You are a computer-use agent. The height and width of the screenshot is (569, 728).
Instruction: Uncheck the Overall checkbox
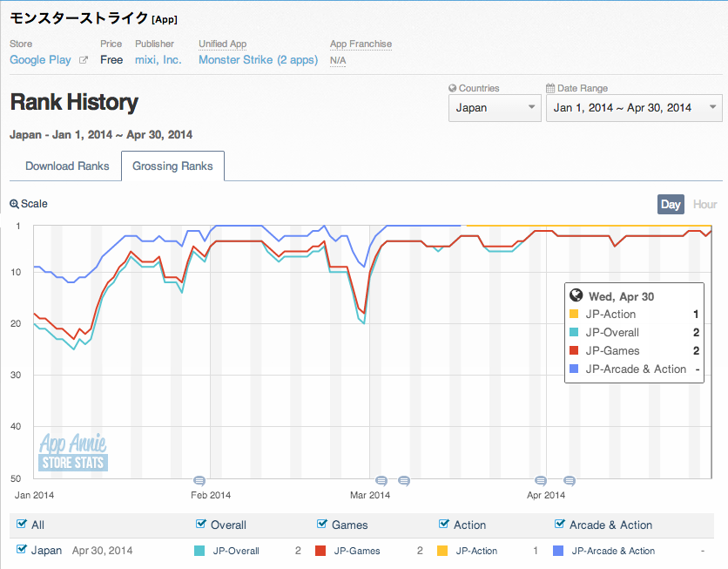pyautogui.click(x=200, y=524)
